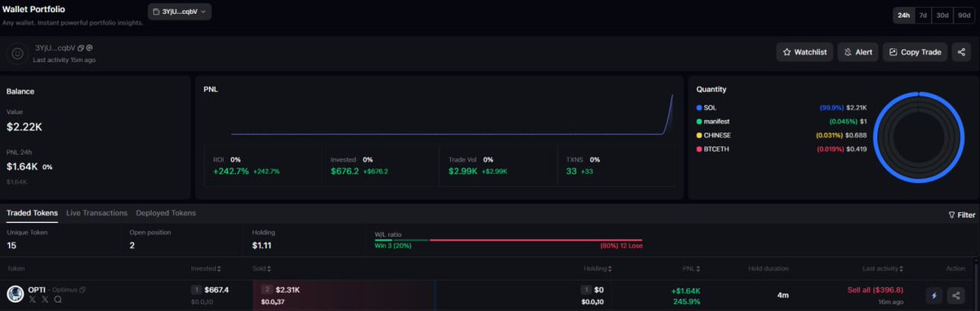Click CHINESE yellow legend dot
This screenshot has height=311, width=980.
pos(699,135)
